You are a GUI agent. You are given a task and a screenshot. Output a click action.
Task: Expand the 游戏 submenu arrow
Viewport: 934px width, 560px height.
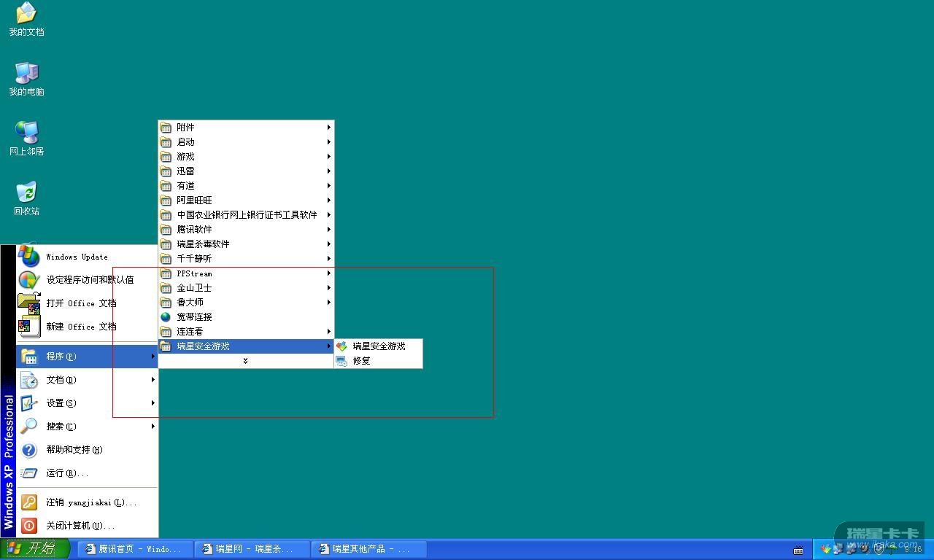[329, 157]
